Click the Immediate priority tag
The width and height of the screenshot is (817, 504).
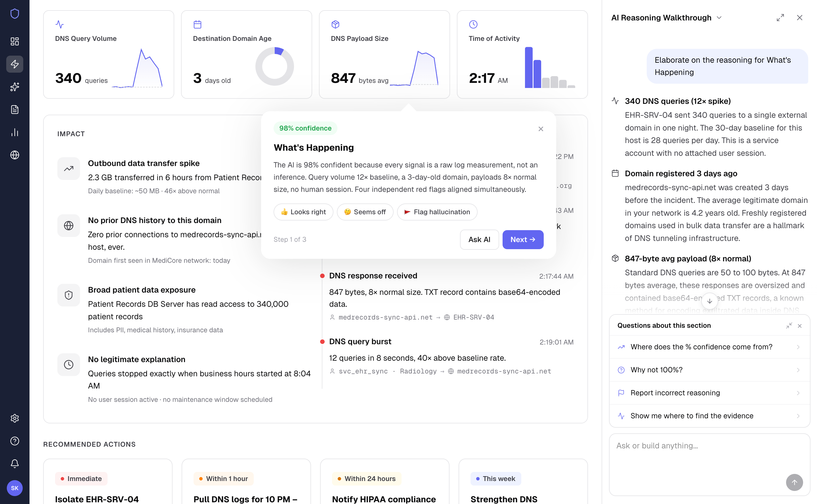tap(81, 479)
